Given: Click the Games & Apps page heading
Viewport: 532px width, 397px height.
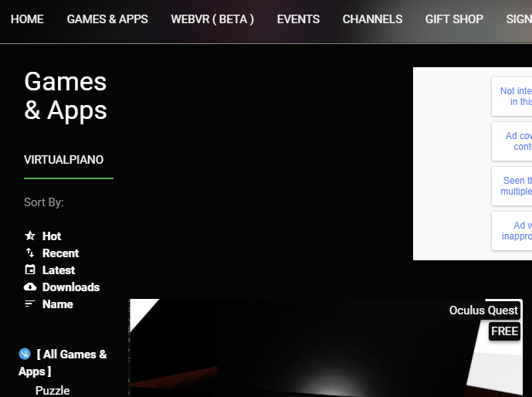Looking at the screenshot, I should pyautogui.click(x=66, y=96).
